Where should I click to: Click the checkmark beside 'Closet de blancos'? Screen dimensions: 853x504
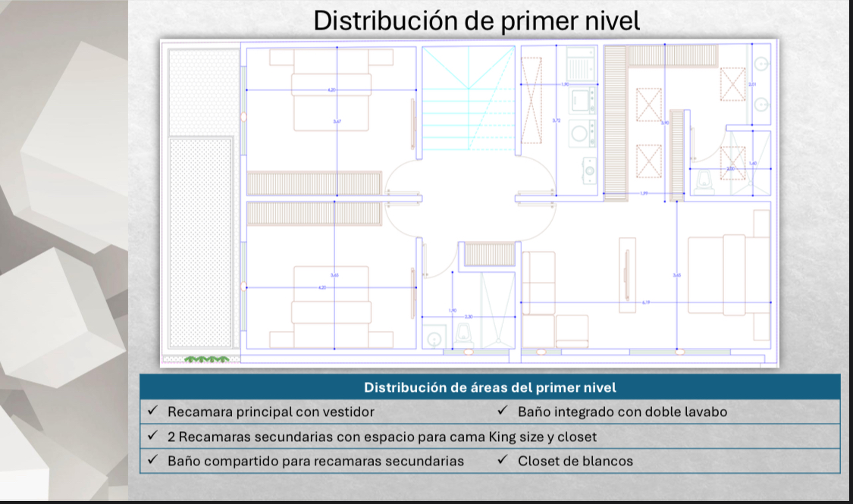[x=503, y=460]
